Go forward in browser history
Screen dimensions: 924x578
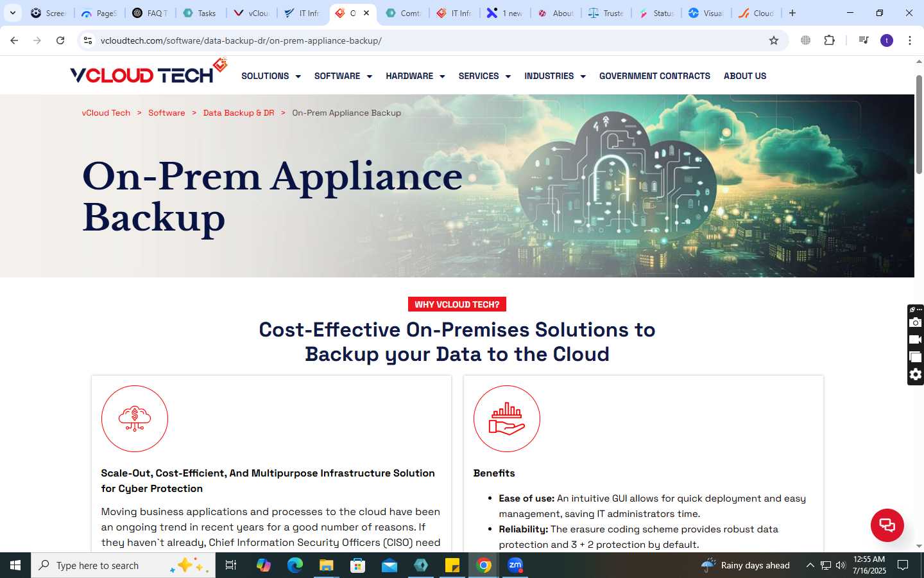pos(37,40)
